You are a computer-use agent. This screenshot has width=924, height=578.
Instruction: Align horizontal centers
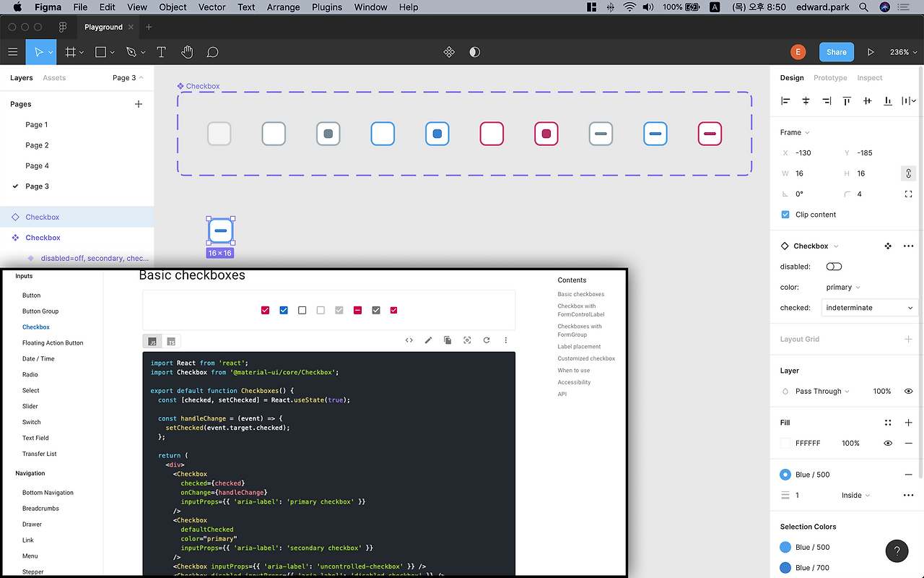click(x=806, y=101)
